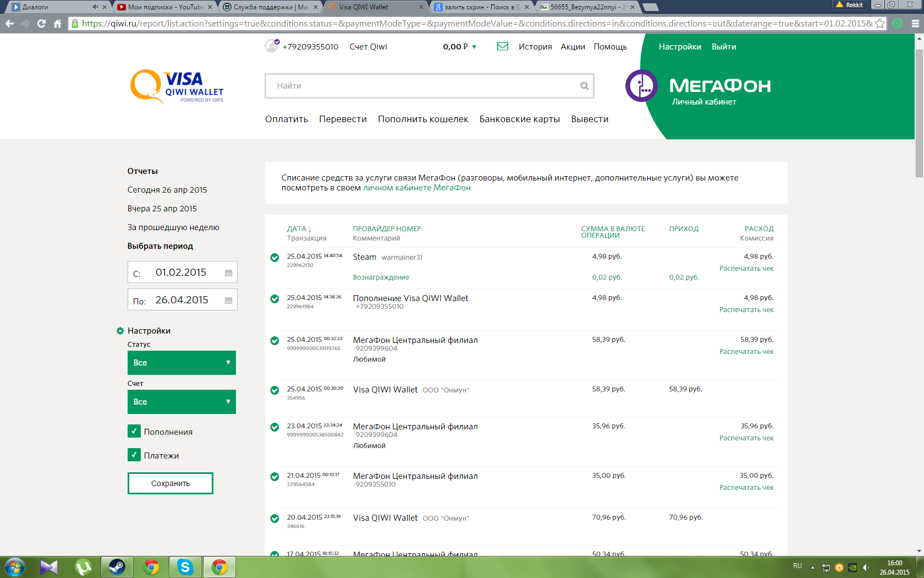Open calendar icon for start date
The width and height of the screenshot is (924, 578).
229,273
